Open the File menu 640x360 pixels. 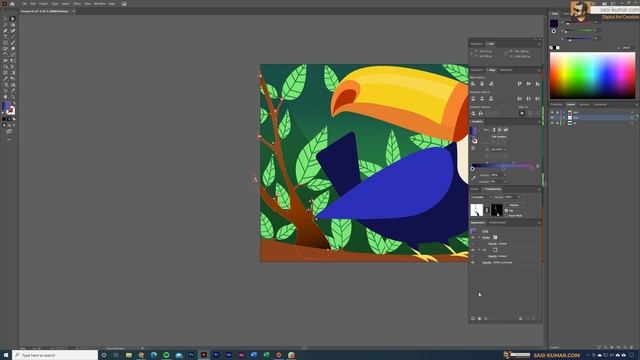(24, 4)
